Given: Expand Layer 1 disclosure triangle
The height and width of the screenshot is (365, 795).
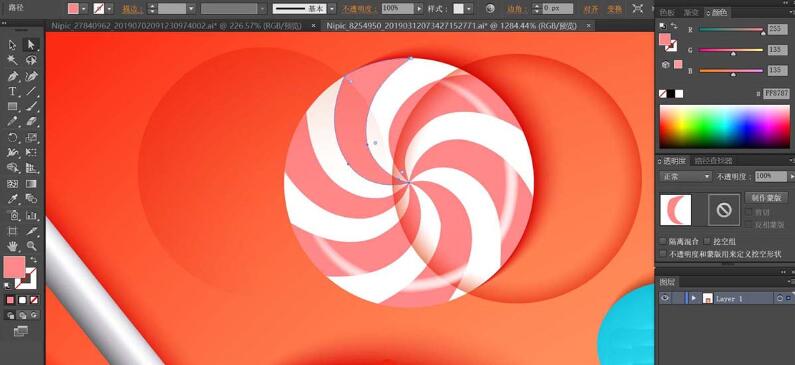Looking at the screenshot, I should coord(693,299).
